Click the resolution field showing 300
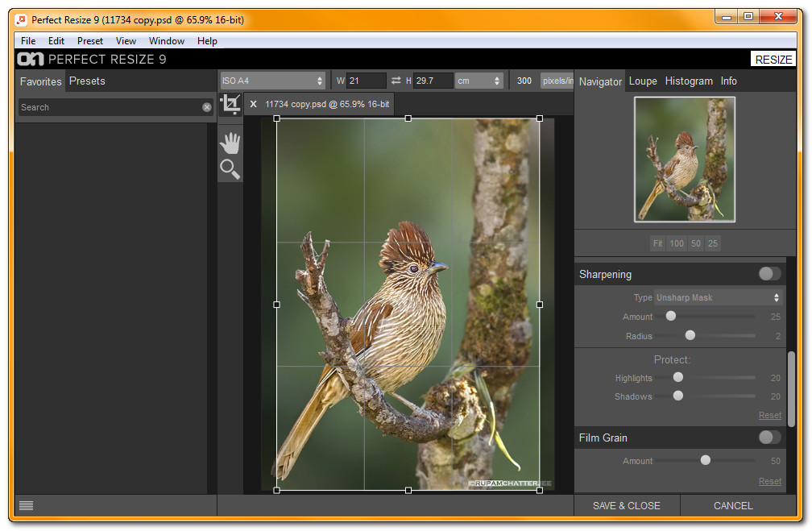Image resolution: width=812 pixels, height=531 pixels. click(524, 81)
